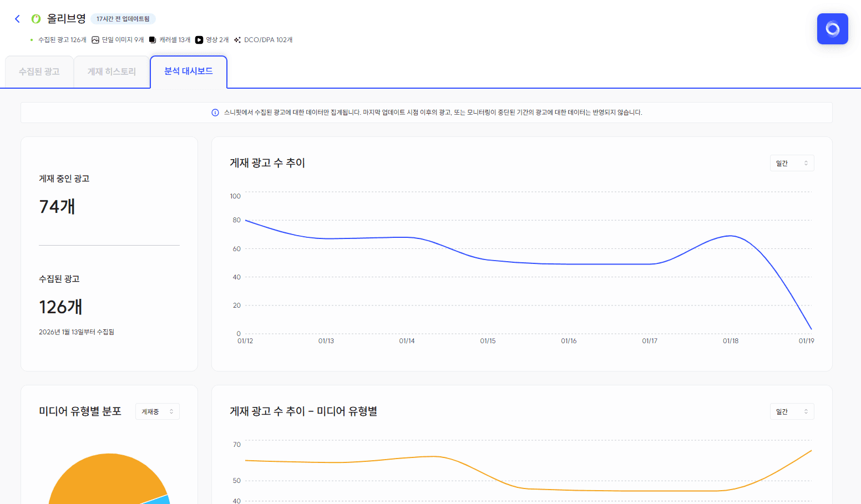
Task: Click 캐러셀 13개 label
Action: click(175, 40)
